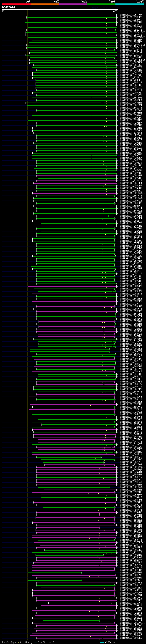This screenshot has height=644, width=146.
Task: Click label UniRef100_P0C8Z7
Action: coord(131,68)
